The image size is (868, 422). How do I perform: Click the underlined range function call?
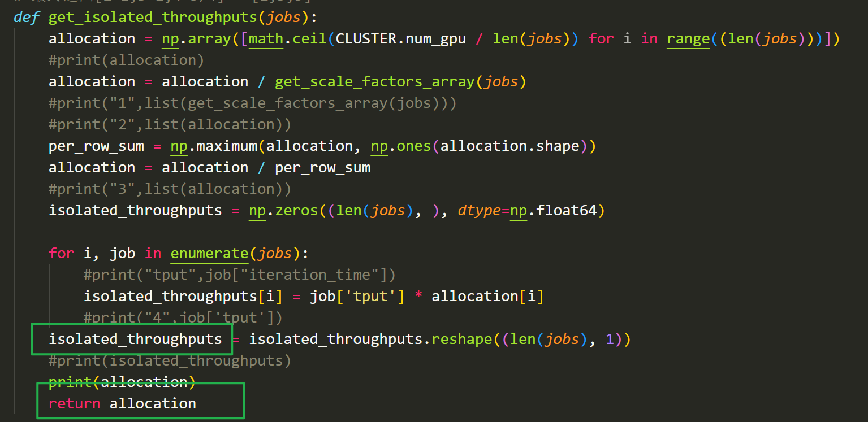687,38
